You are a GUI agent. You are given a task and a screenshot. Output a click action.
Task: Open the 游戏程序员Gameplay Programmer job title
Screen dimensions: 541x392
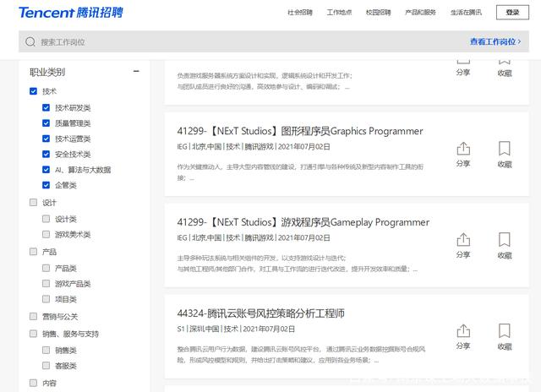point(303,222)
